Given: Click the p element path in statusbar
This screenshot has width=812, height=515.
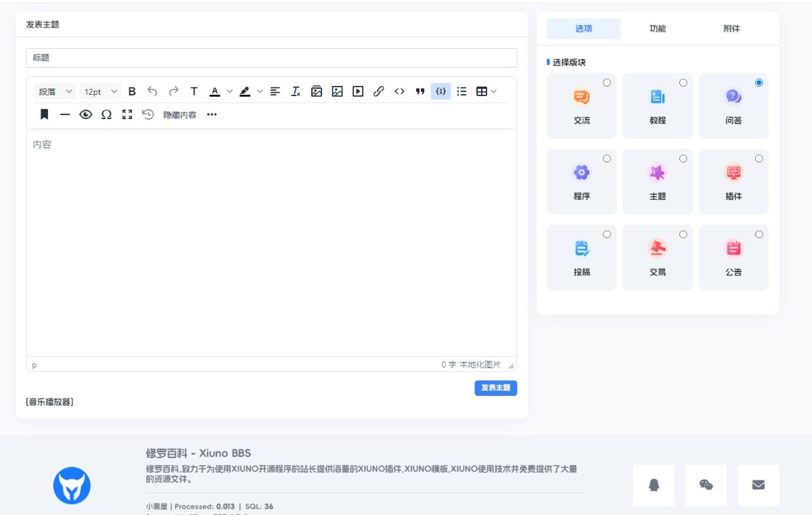Looking at the screenshot, I should (35, 365).
